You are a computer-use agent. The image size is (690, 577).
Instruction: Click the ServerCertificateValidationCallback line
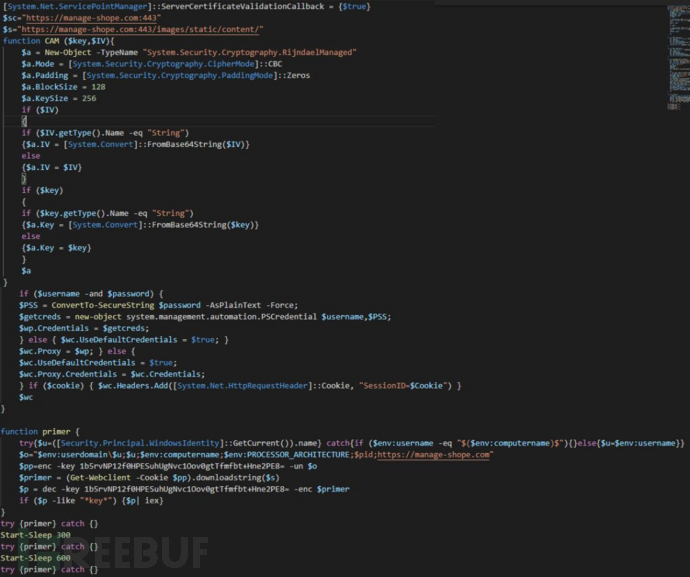point(187,7)
